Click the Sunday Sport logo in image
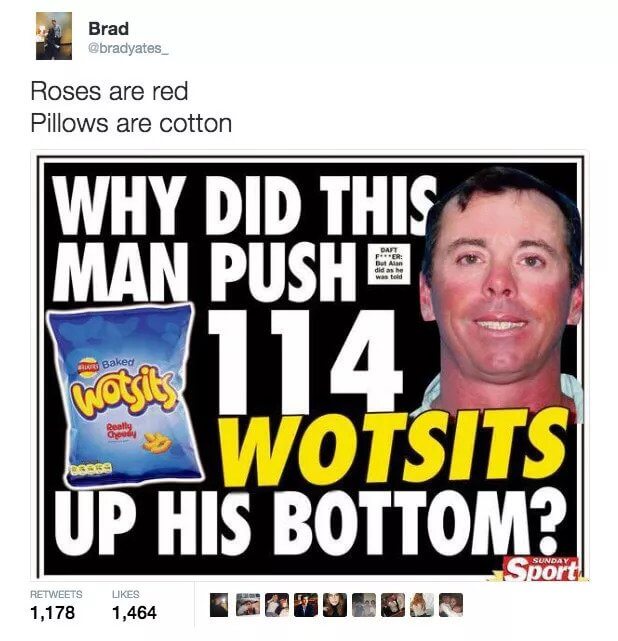 542,569
